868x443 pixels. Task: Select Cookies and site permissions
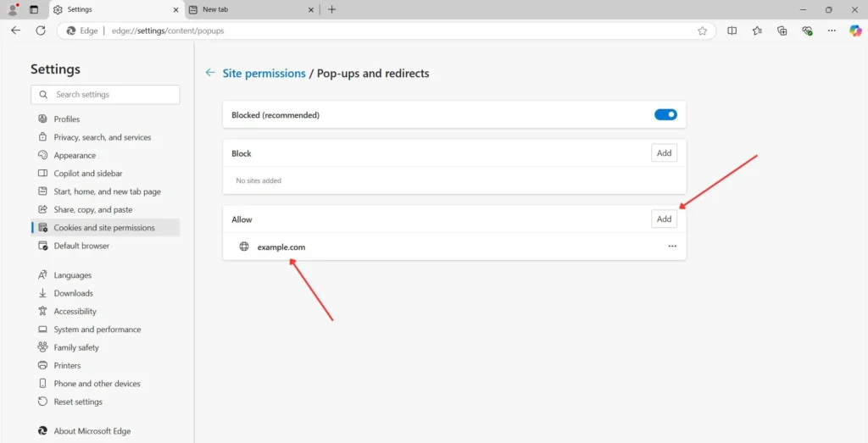click(105, 227)
